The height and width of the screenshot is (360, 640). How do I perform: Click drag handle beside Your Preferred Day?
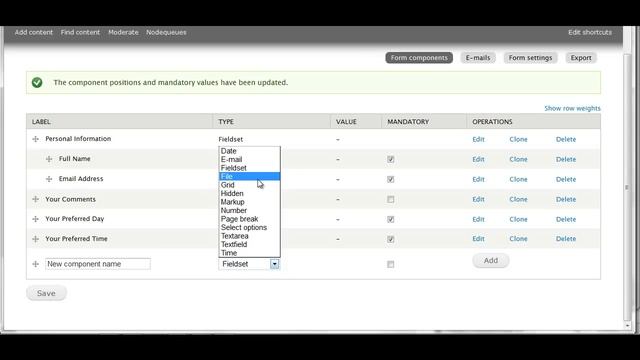coord(36,219)
